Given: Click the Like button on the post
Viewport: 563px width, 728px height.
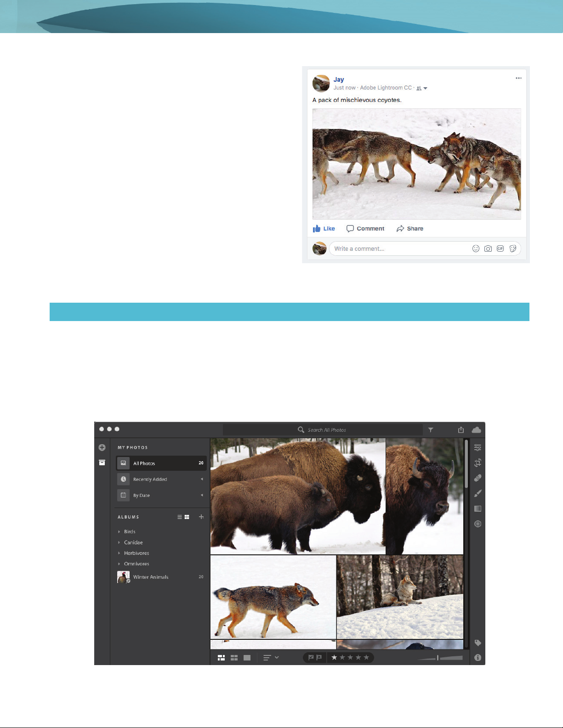Looking at the screenshot, I should point(324,228).
